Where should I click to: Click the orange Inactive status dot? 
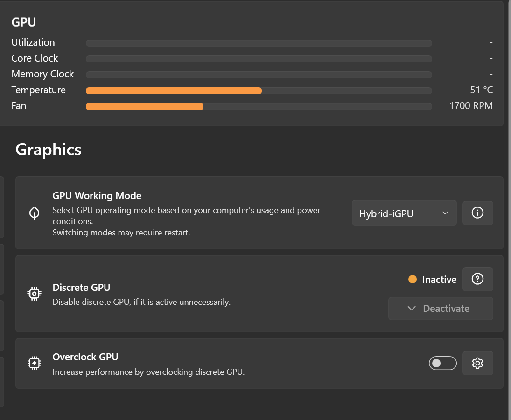click(x=412, y=279)
